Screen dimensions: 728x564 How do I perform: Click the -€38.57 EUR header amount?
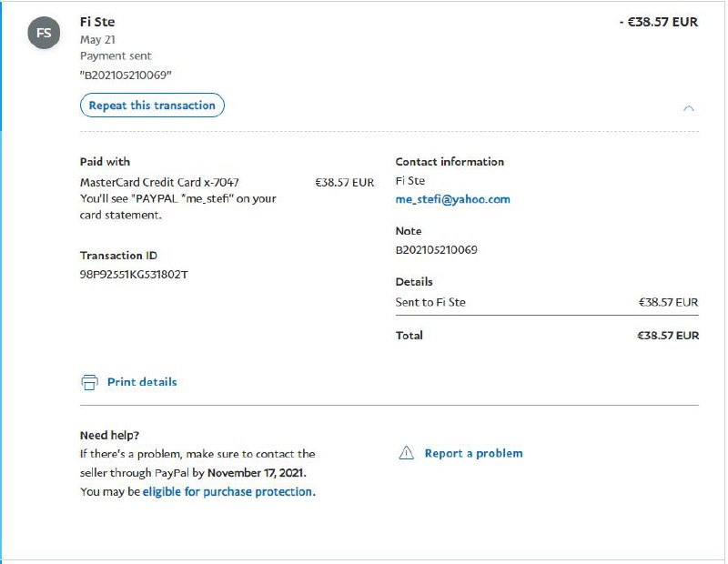tap(658, 22)
